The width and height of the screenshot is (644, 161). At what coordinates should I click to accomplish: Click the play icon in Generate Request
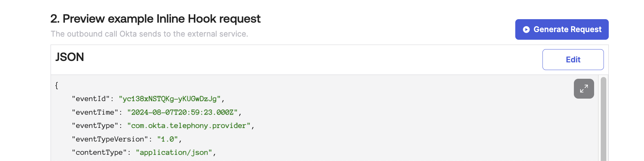tap(526, 30)
